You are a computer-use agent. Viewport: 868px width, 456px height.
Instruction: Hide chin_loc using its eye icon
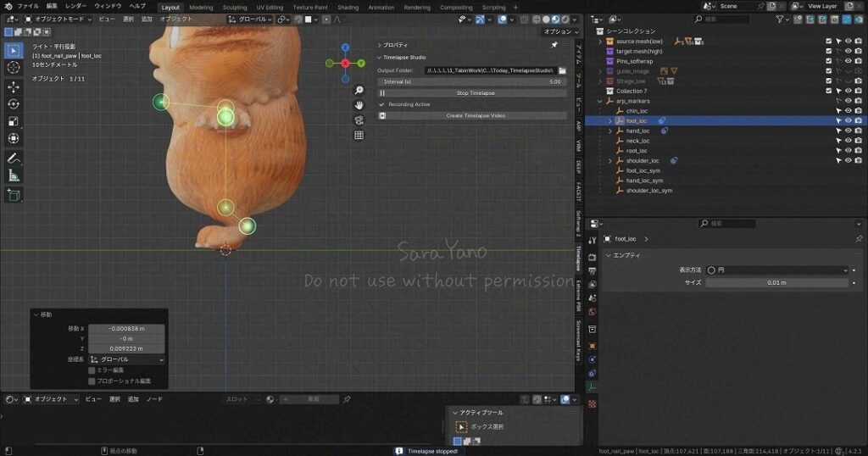(848, 111)
